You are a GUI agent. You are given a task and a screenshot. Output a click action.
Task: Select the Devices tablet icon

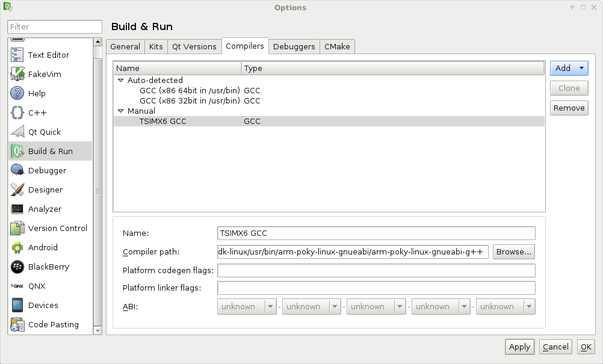coord(17,305)
